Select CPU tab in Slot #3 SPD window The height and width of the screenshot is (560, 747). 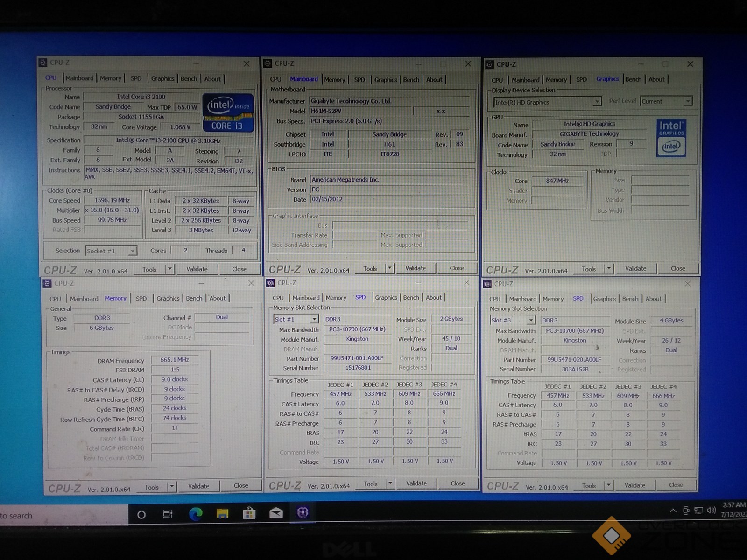[495, 299]
